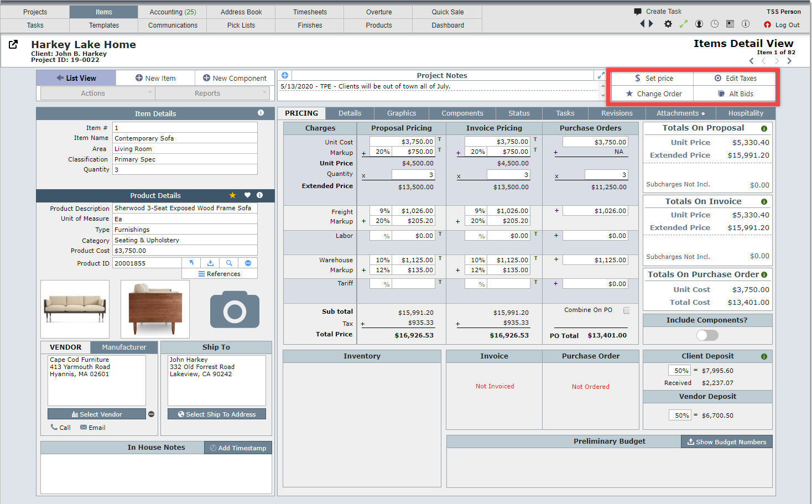
Task: Open Totals On Proposal info icon
Action: click(x=764, y=128)
